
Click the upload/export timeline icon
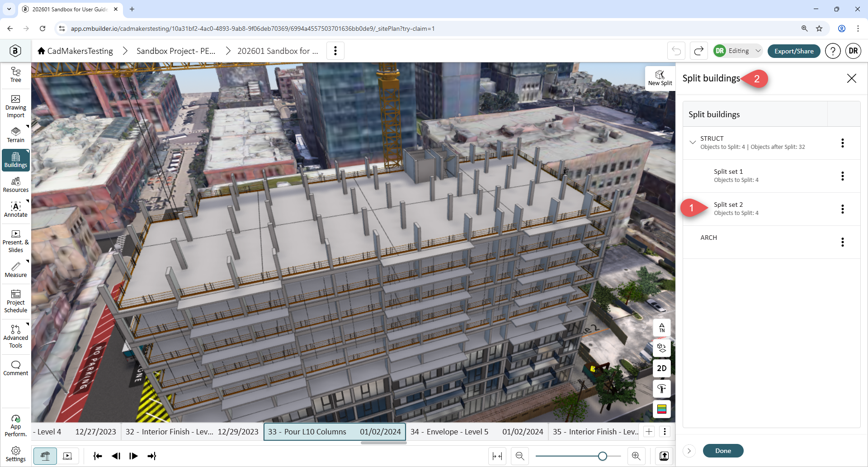click(x=664, y=456)
